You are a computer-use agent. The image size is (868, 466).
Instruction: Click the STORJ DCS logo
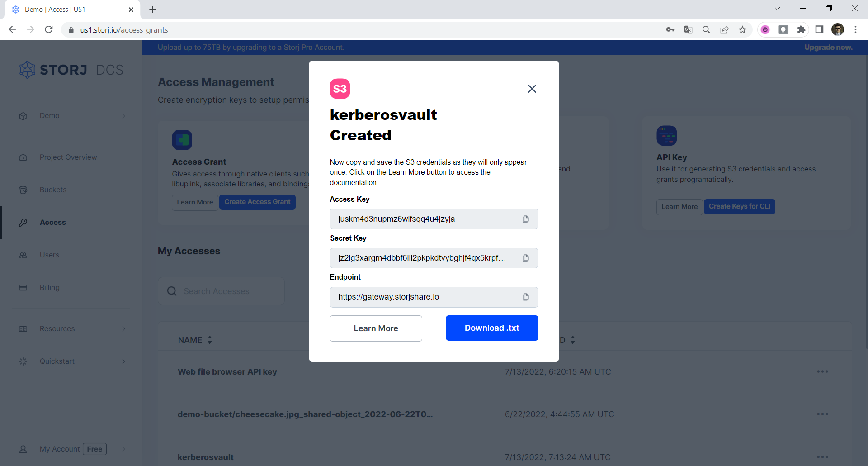(71, 70)
